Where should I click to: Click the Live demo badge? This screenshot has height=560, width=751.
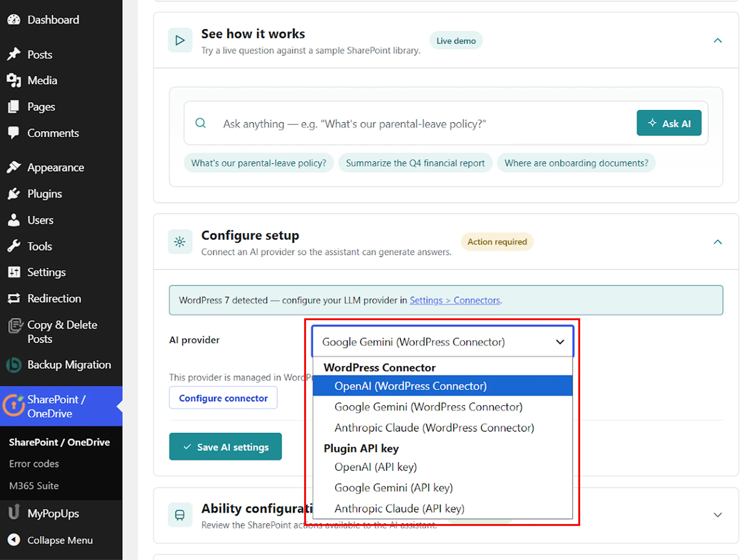click(x=456, y=41)
